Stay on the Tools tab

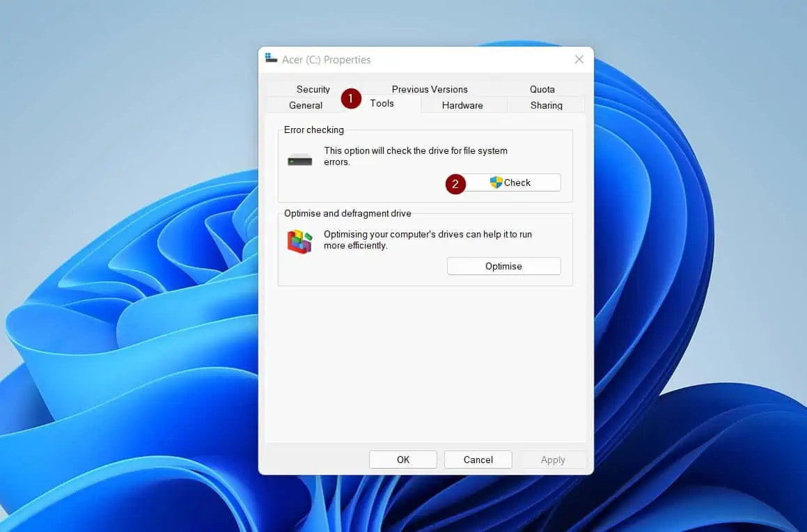pos(382,103)
